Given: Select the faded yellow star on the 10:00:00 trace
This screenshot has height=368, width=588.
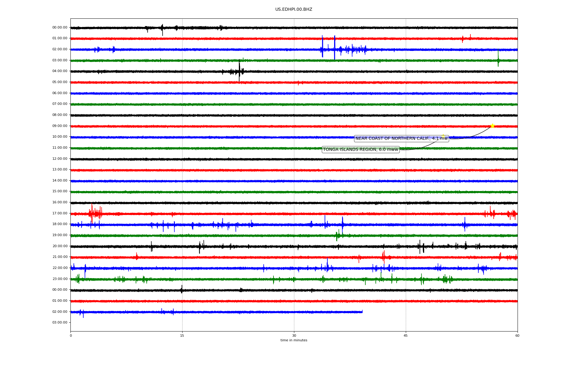Looking at the screenshot, I should pos(443,136).
